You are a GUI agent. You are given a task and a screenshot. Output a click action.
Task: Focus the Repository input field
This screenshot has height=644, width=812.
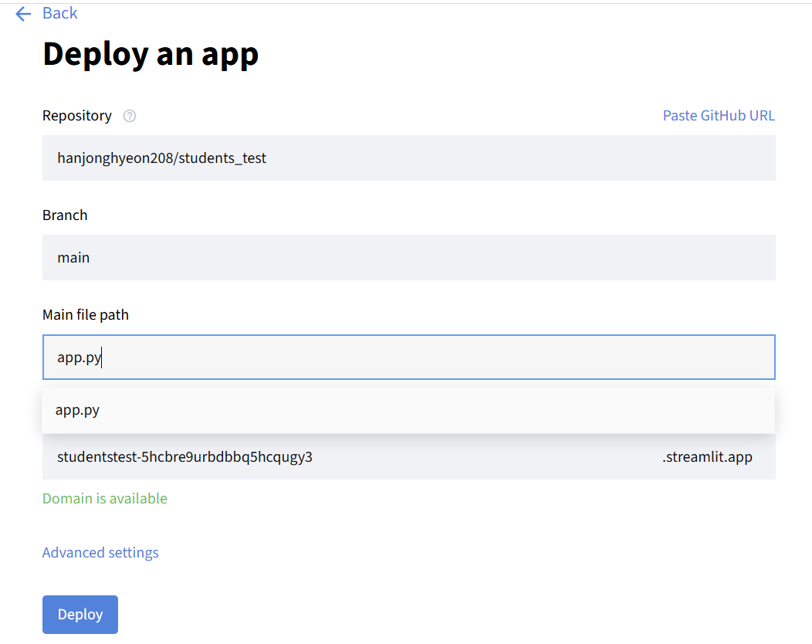(408, 158)
